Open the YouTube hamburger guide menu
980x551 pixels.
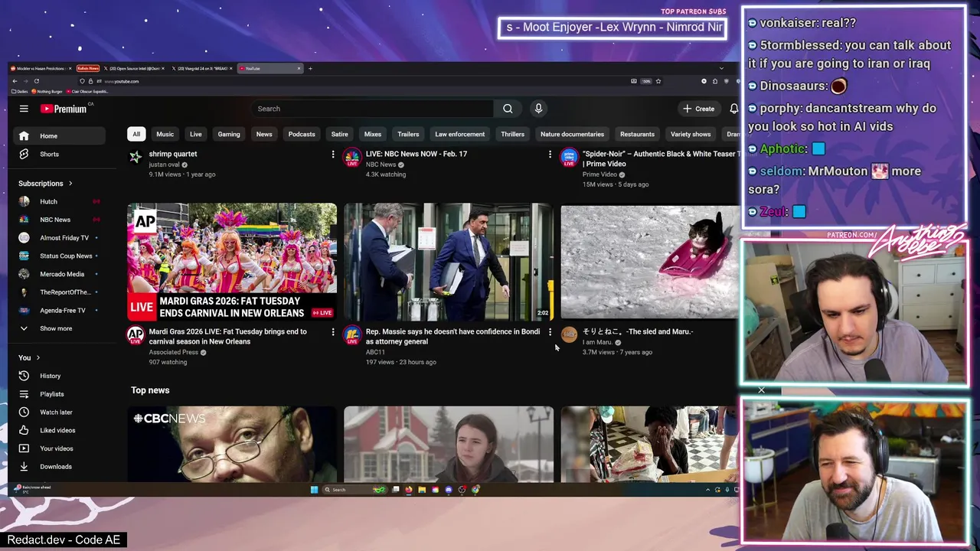[24, 109]
